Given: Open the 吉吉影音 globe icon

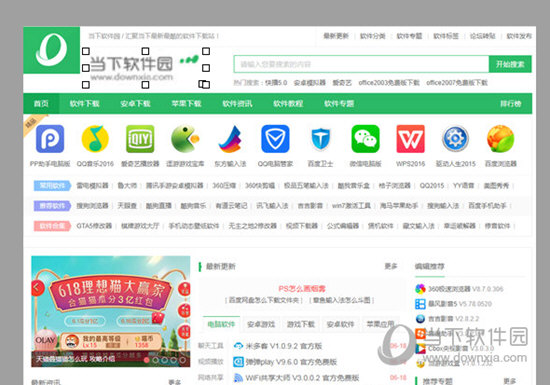Looking at the screenshot, I should click(x=420, y=318).
